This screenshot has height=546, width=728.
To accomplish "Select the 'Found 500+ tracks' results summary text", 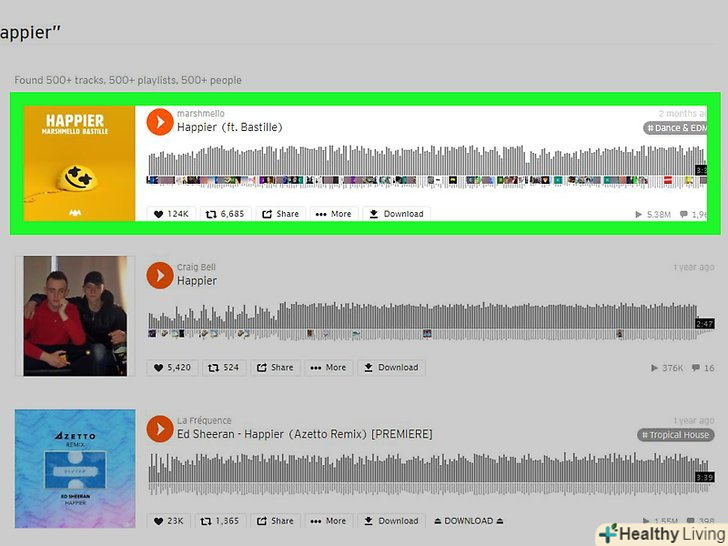I will [128, 80].
